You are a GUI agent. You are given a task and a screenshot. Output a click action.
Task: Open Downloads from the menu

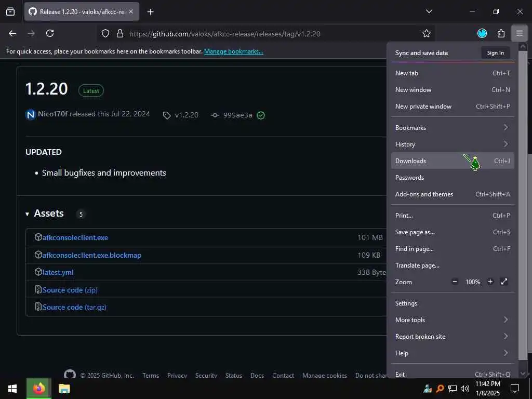point(453,161)
